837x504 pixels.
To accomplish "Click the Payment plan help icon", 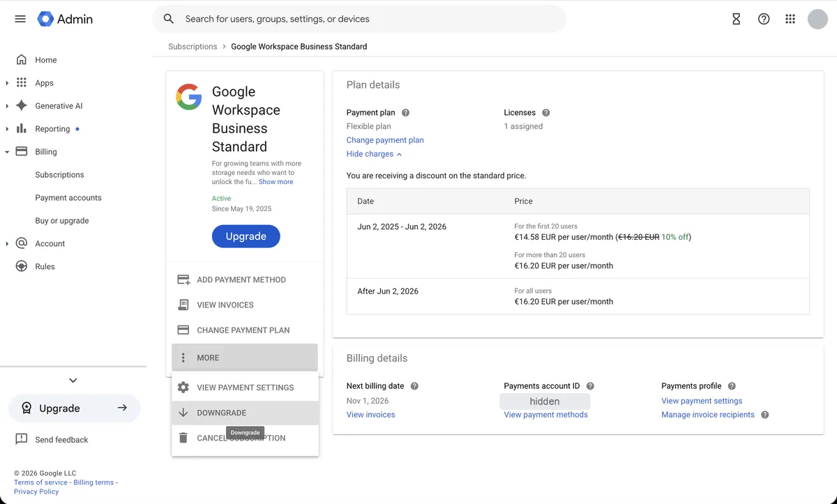I will tap(405, 112).
